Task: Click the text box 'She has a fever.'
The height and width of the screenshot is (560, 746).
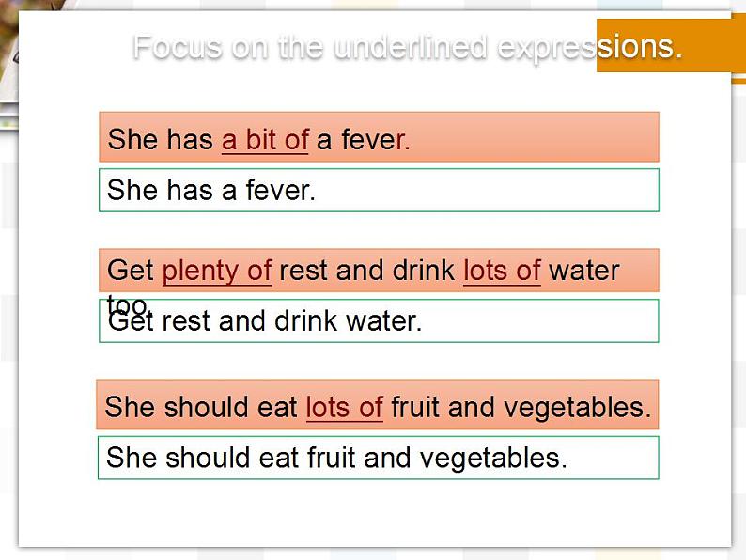Action: tap(379, 190)
